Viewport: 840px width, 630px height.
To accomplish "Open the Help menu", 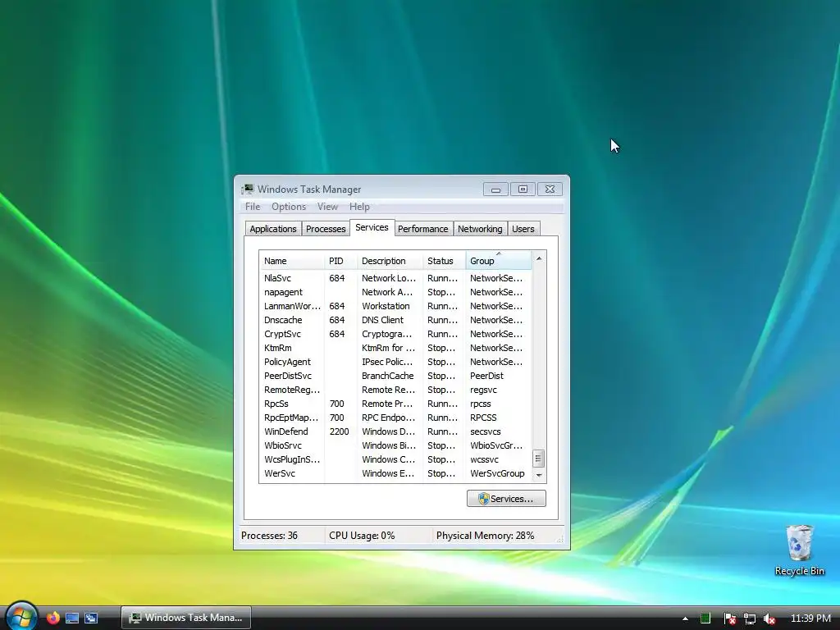I will pos(359,207).
